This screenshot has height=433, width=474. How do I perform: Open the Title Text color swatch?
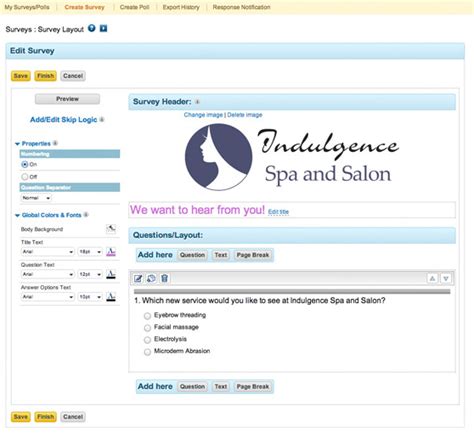111,252
